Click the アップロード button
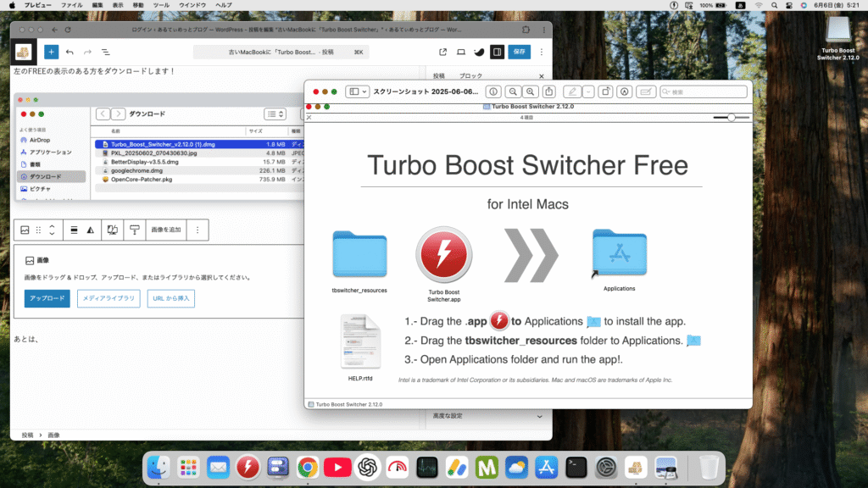Viewport: 868px width, 488px height. (47, 298)
